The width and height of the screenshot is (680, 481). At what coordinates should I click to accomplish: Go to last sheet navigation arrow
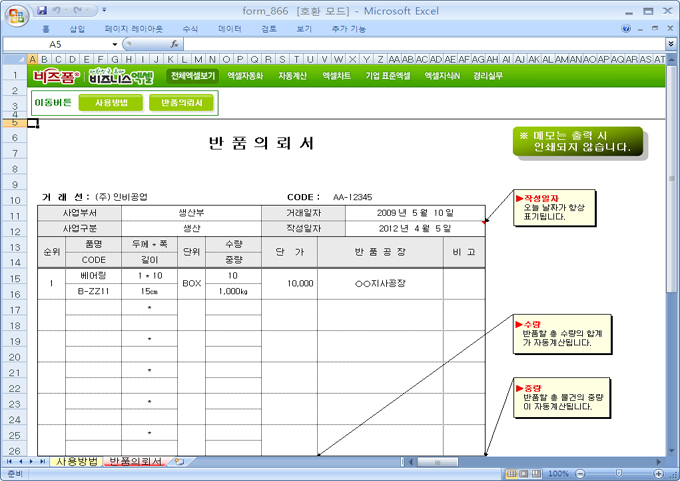[x=42, y=461]
